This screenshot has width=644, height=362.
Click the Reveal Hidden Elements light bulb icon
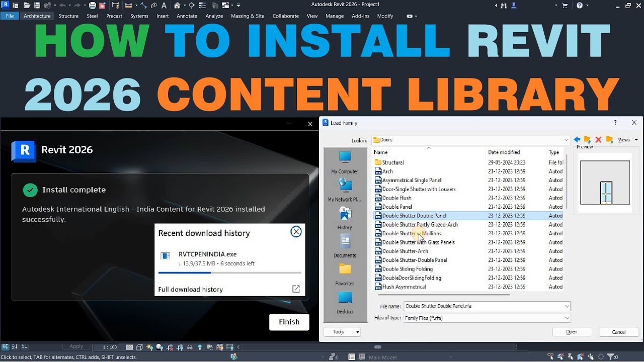point(200,347)
